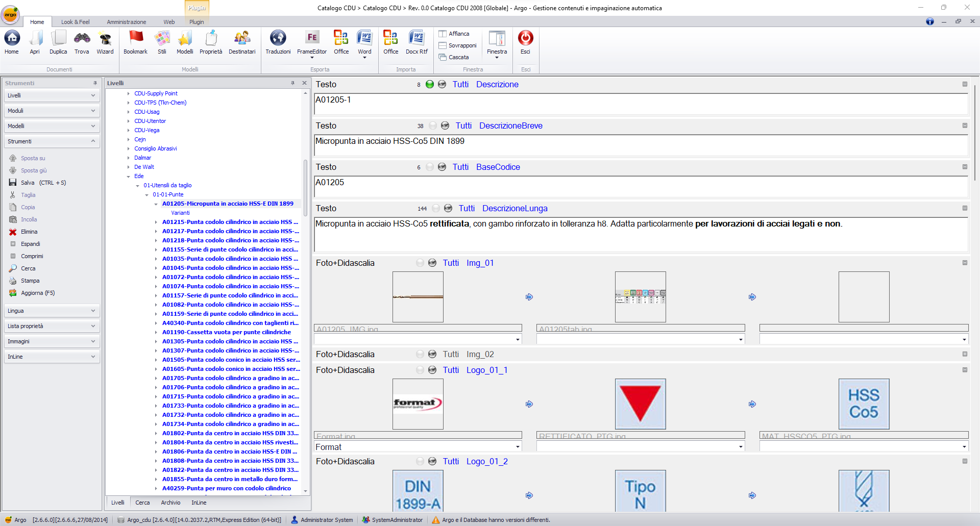980x526 pixels.
Task: Click the globe toggle next to BaseCodice
Action: pos(442,167)
